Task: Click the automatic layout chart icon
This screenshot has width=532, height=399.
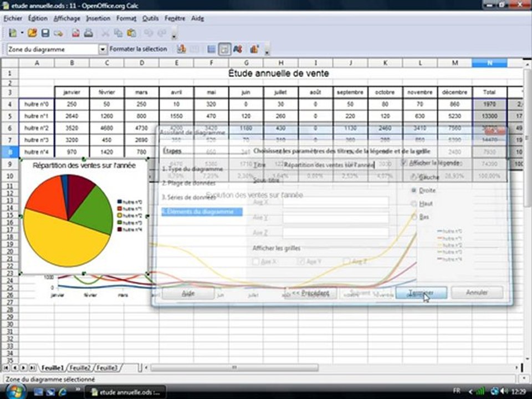Action: coord(254,49)
